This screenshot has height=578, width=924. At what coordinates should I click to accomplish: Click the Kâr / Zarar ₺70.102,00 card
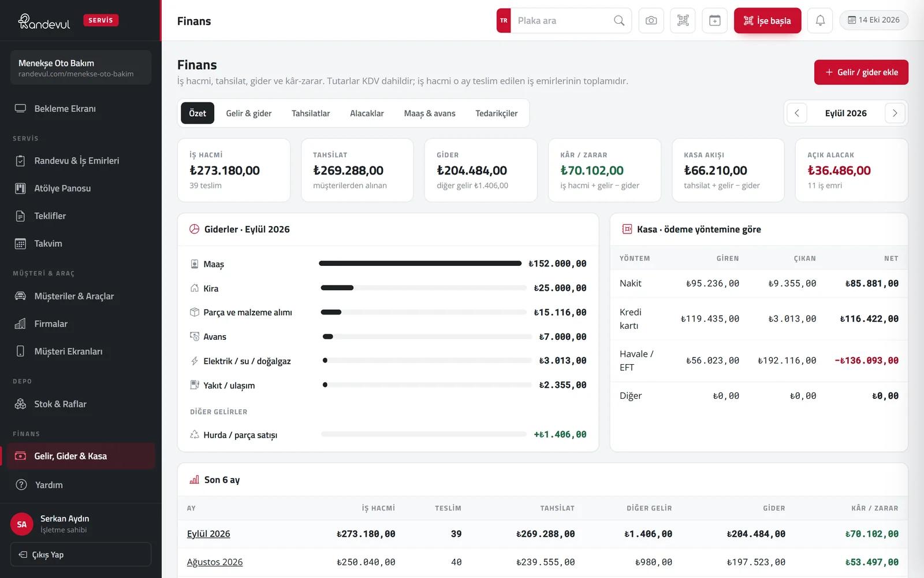(x=604, y=170)
